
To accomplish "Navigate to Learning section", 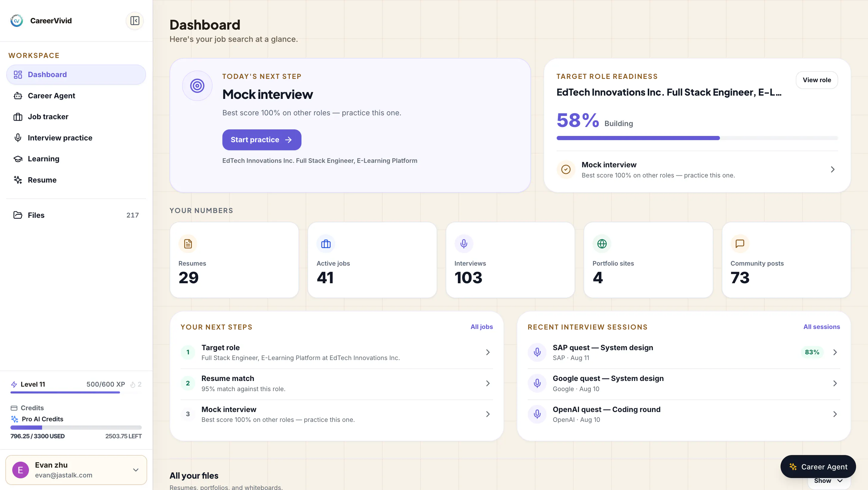I will click(76, 159).
